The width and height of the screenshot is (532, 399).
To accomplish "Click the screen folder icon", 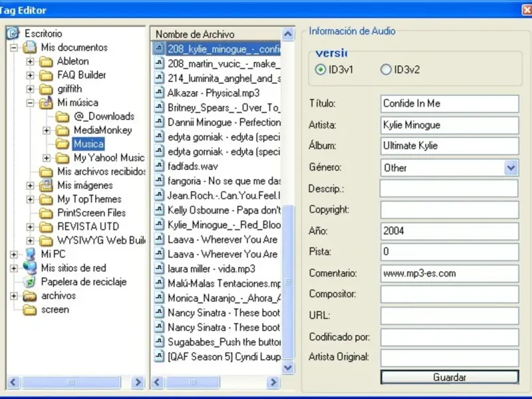I will pyautogui.click(x=29, y=310).
